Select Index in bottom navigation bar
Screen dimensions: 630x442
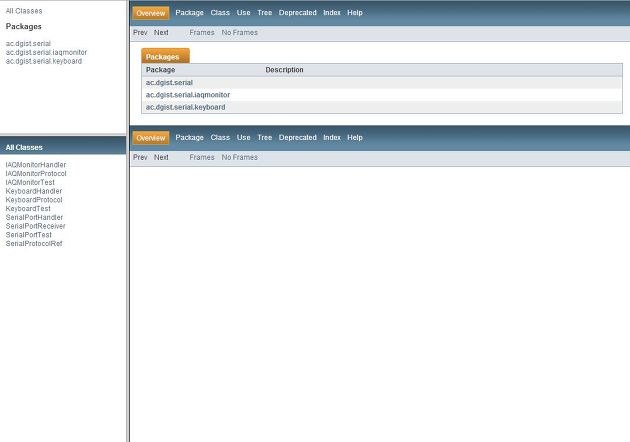[332, 137]
